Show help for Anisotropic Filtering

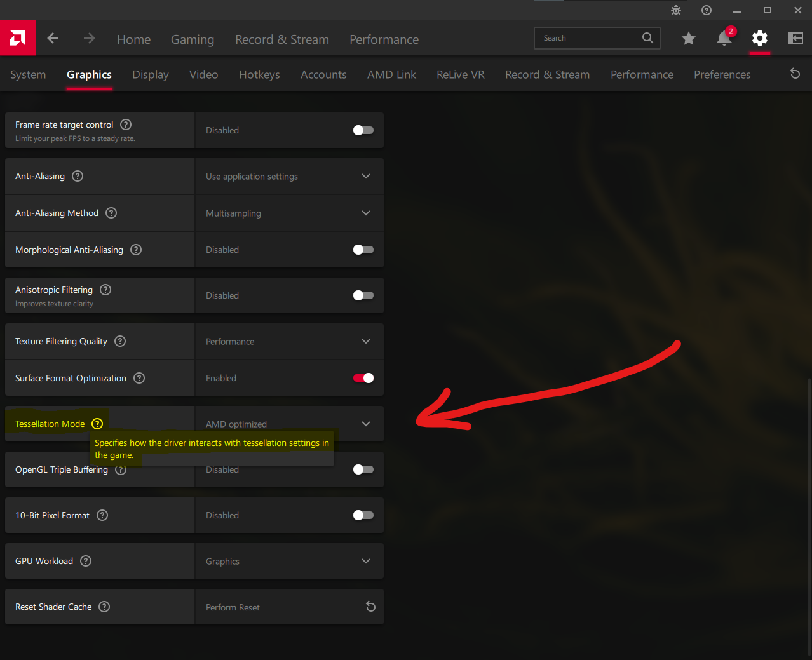click(105, 290)
